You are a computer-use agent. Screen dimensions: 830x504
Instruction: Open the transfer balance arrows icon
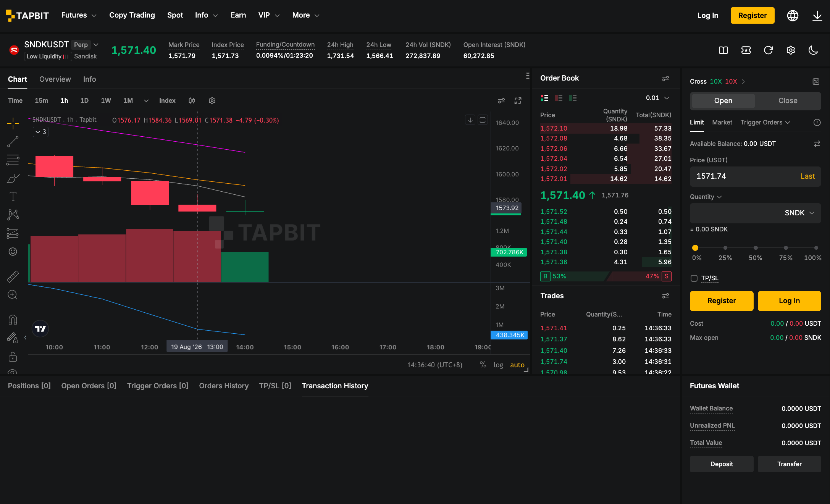click(817, 144)
